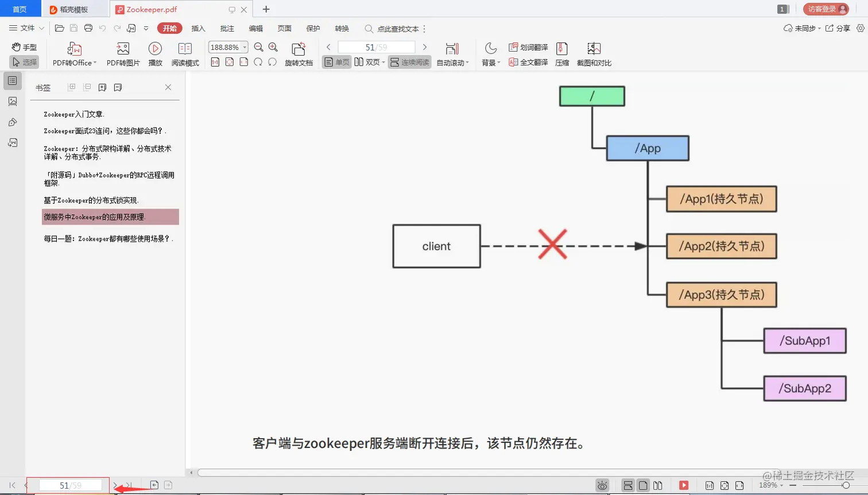Open the 截图和对比 screenshot tool

point(594,54)
